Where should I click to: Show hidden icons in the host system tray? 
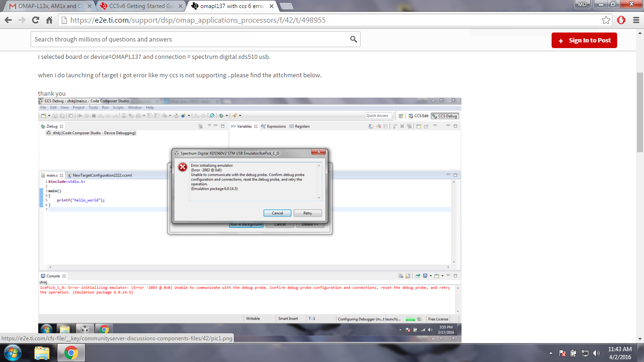[551, 353]
